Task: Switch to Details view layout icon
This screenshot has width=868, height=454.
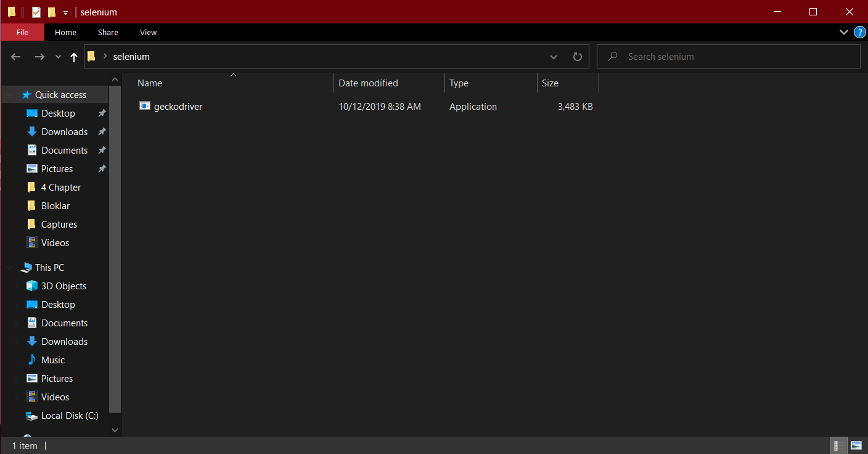Action: [x=838, y=445]
